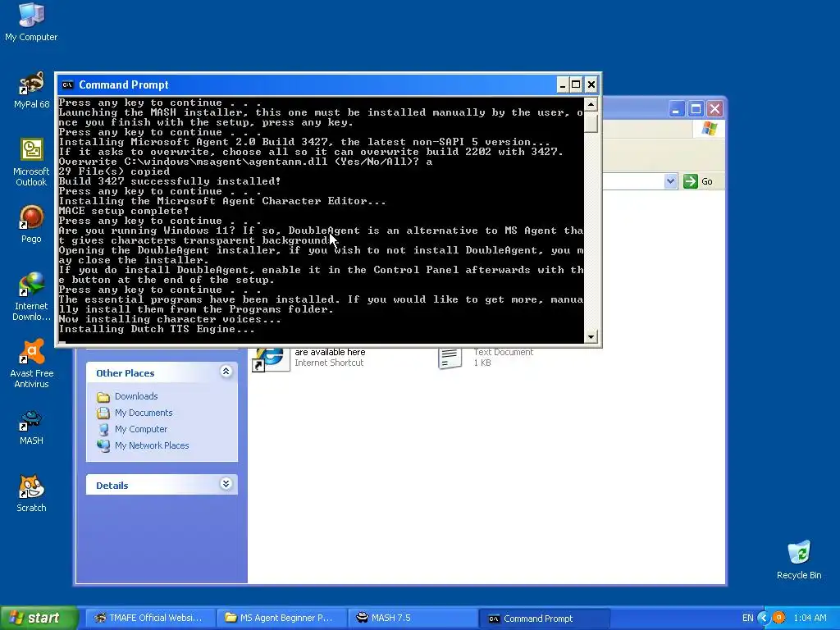Open the Microsoft Outlook desktop icon
Image resolution: width=840 pixels, height=630 pixels.
click(x=31, y=162)
